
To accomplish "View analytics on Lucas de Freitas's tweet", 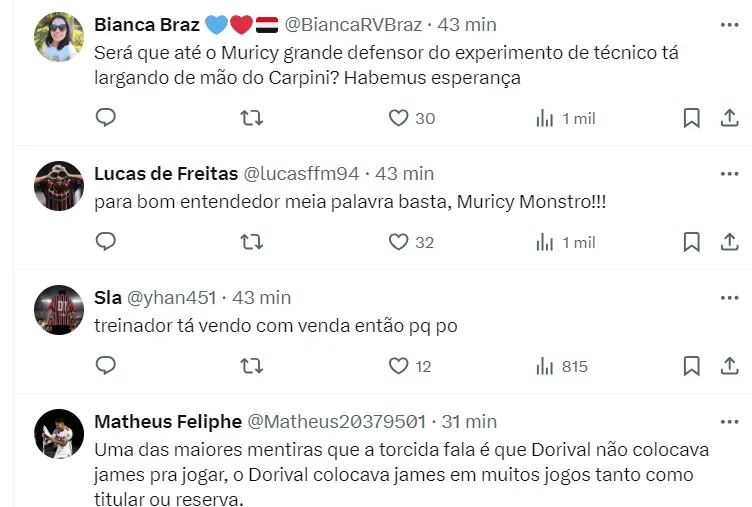I will coord(545,242).
